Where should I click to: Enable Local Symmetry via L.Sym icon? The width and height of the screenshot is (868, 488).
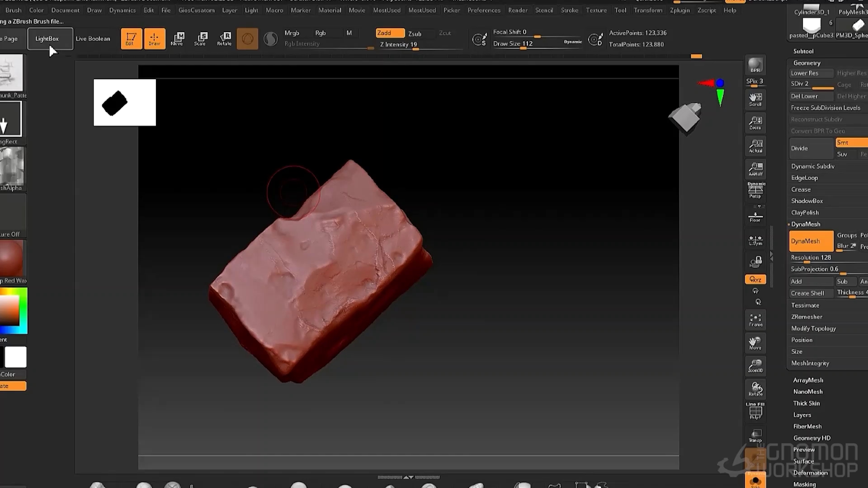point(755,239)
